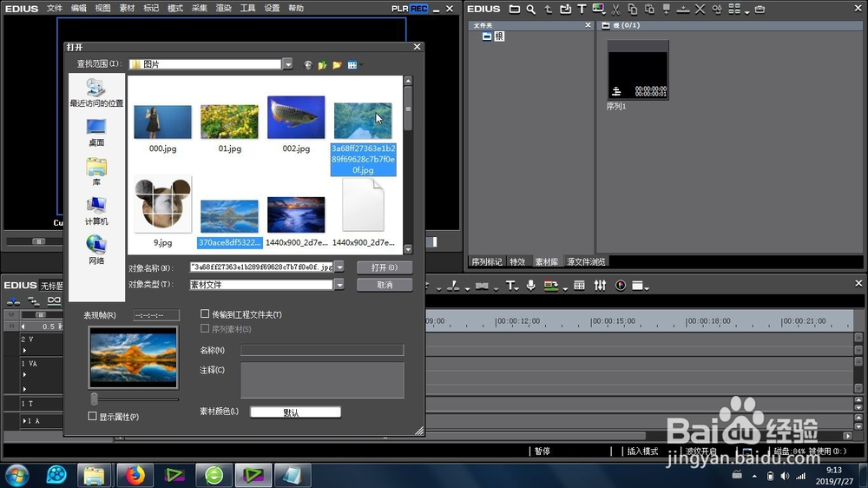Click the object name input field
Screen dimensions: 868x488
click(x=261, y=267)
